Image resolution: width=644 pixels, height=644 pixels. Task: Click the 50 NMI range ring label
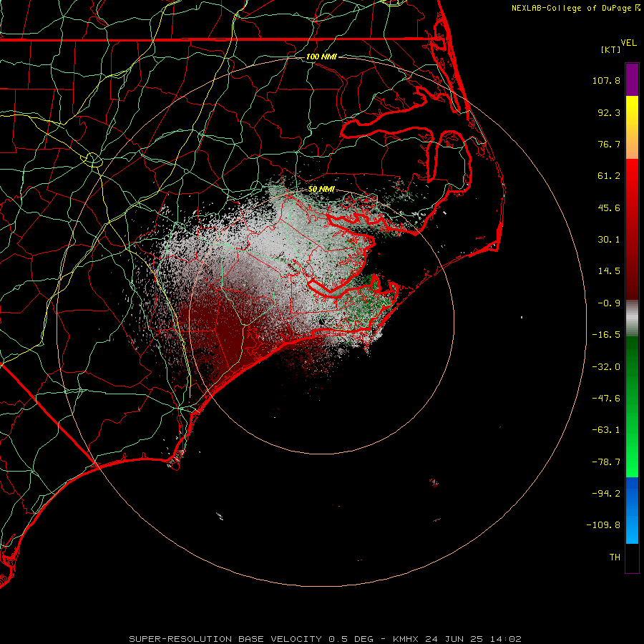coord(321,189)
